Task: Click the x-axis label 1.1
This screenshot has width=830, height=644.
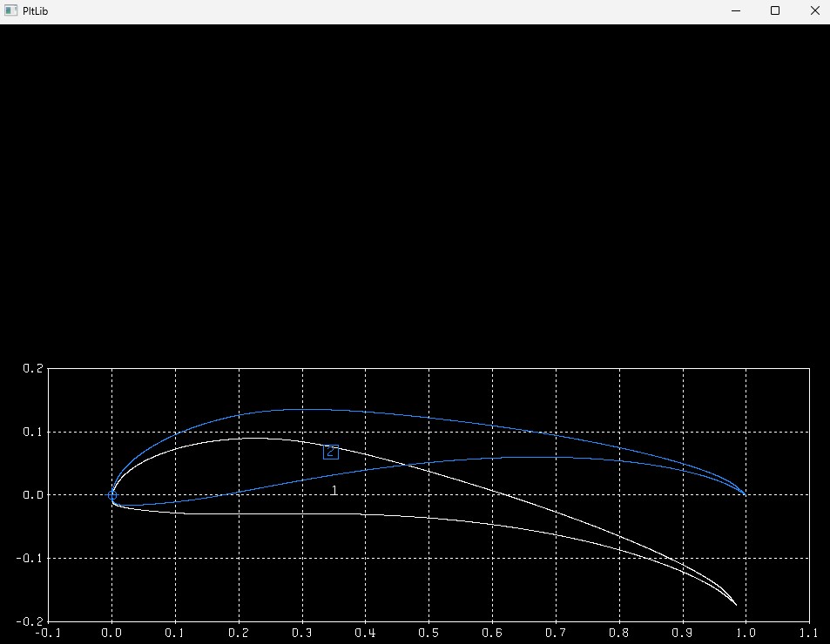Action: (809, 633)
